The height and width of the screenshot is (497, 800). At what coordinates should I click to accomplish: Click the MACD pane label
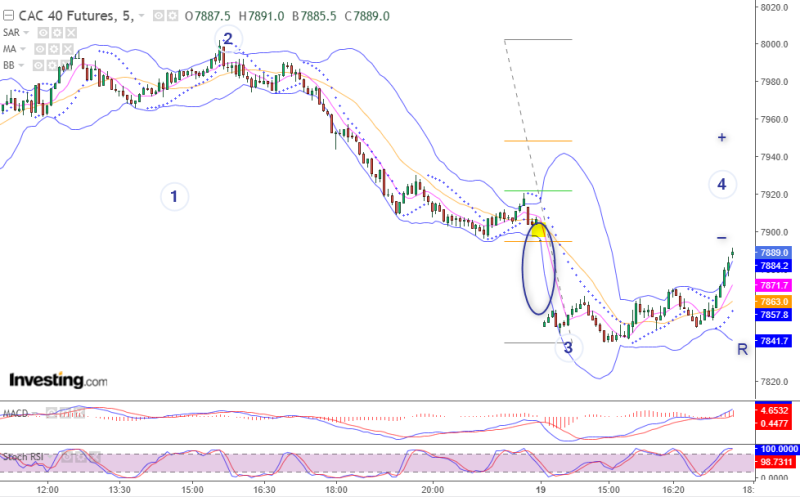15,413
